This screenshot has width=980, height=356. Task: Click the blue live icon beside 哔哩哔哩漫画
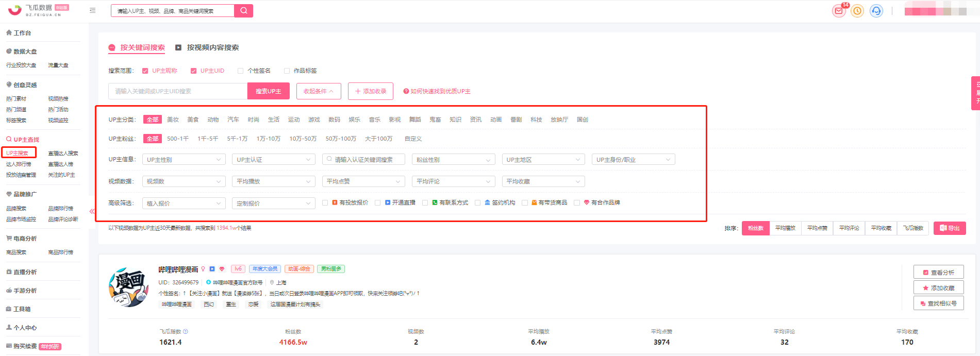[x=212, y=269]
